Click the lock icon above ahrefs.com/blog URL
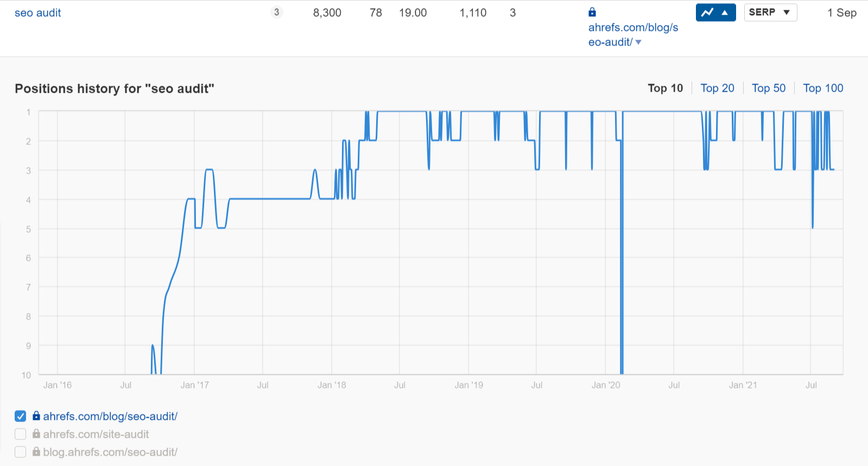 tap(592, 12)
